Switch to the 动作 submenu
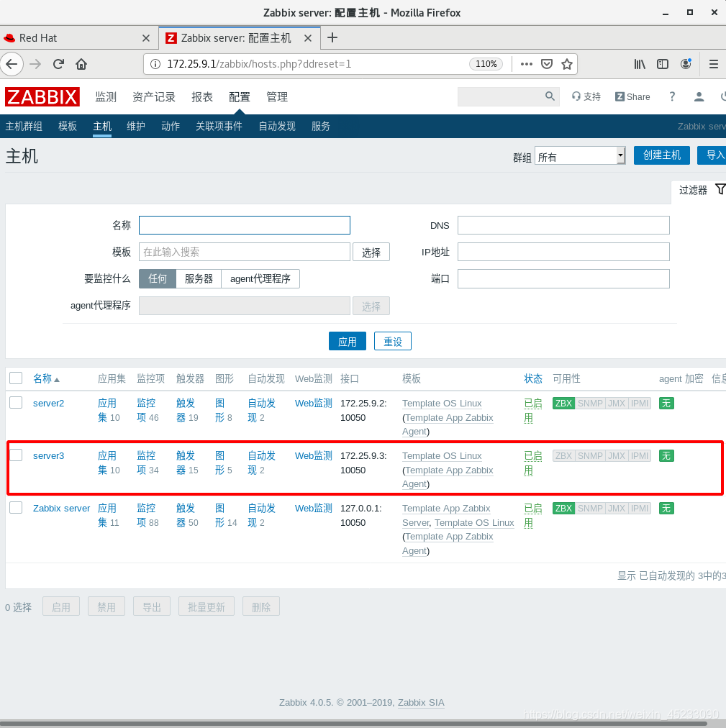The image size is (726, 728). [171, 127]
